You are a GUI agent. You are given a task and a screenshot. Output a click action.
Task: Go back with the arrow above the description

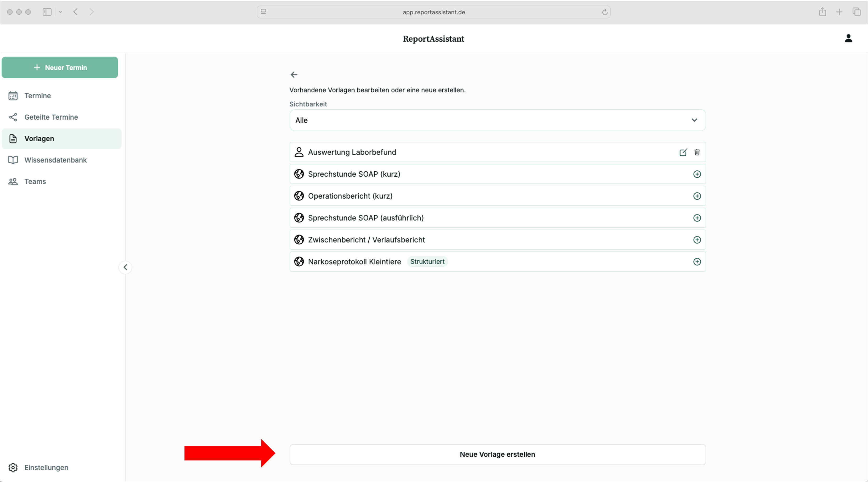click(x=294, y=75)
